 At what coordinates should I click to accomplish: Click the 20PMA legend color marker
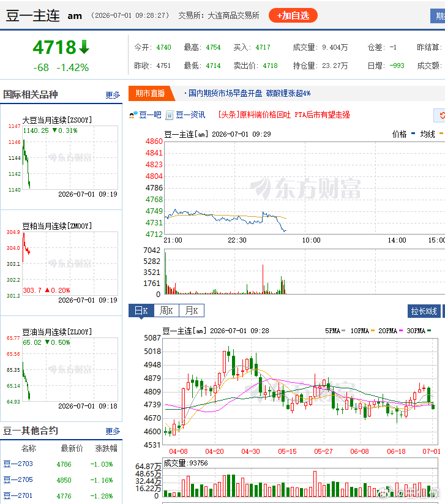[401, 331]
